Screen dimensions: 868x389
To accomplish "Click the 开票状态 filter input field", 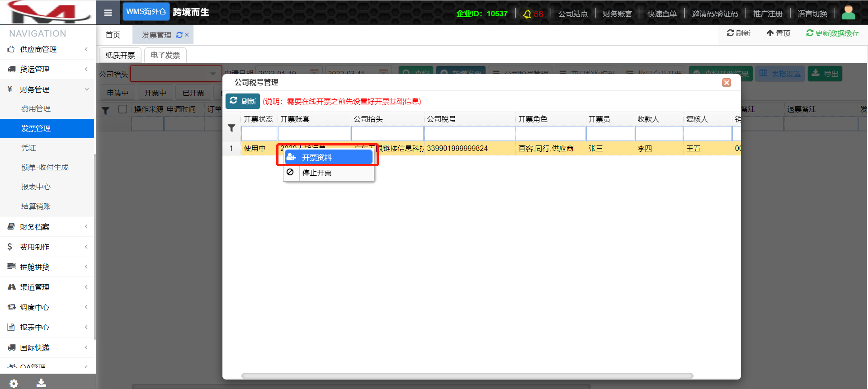I will coord(259,133).
